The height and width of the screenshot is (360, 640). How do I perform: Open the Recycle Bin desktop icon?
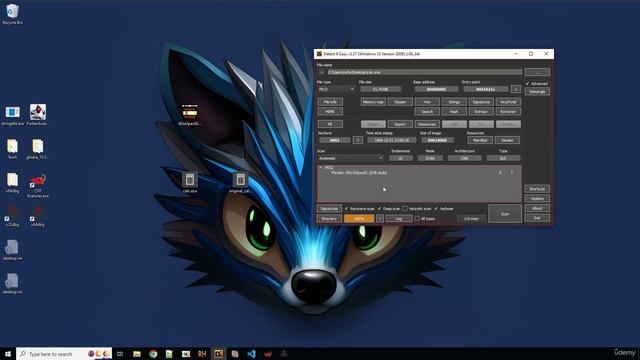pyautogui.click(x=12, y=14)
